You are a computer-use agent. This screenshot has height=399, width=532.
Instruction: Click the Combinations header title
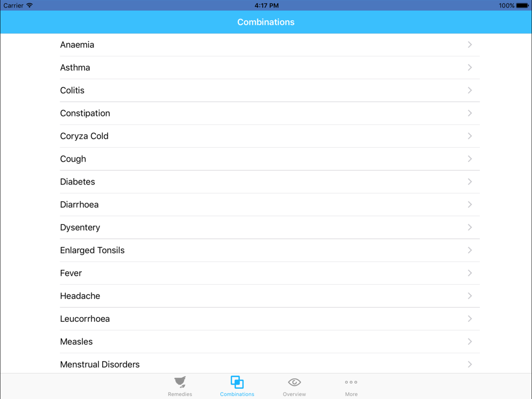(265, 22)
